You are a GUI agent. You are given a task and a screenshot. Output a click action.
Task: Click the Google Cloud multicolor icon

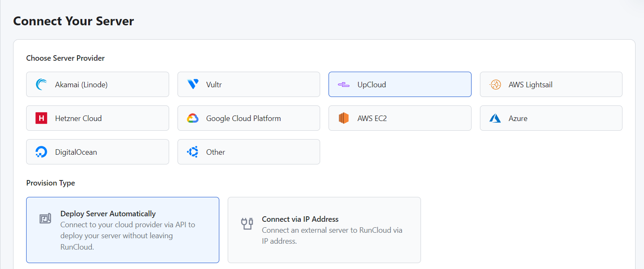tap(192, 118)
